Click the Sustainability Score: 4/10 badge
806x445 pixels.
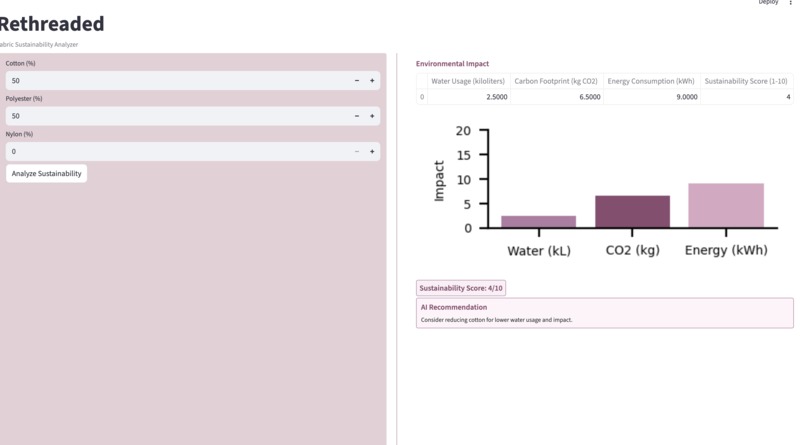click(461, 288)
